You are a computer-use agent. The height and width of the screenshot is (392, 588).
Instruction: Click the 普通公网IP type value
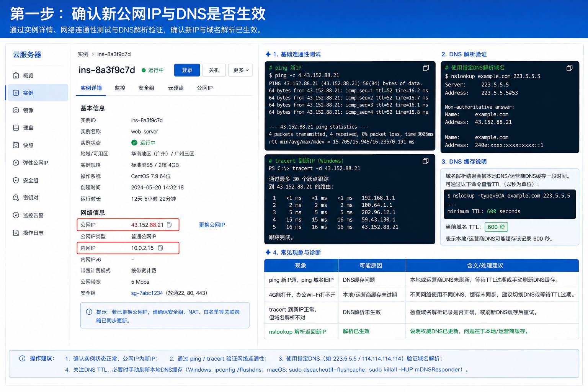[144, 237]
